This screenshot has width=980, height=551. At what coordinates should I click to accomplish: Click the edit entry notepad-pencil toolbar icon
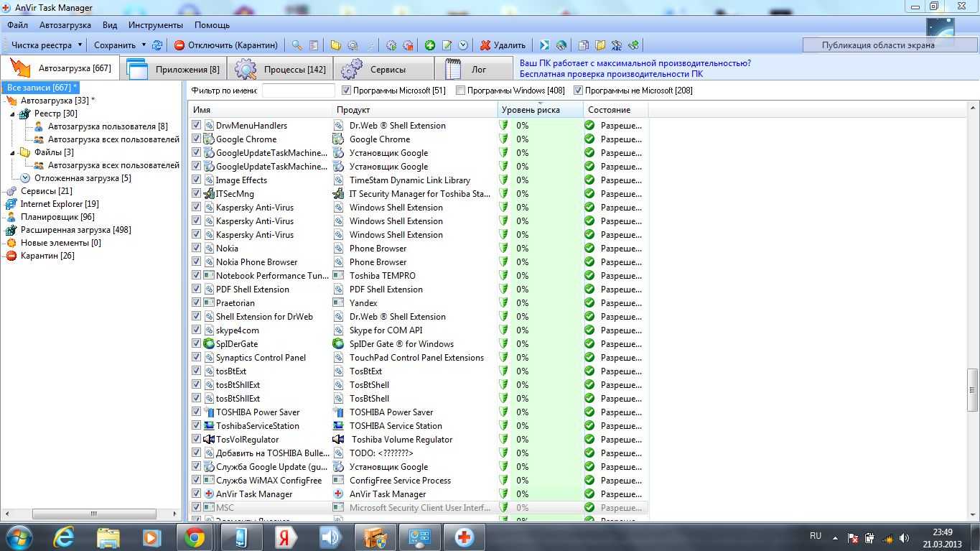[x=447, y=45]
